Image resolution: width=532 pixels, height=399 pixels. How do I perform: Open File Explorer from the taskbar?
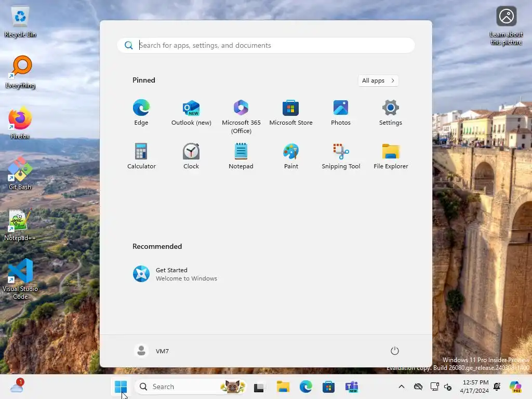[283, 387]
